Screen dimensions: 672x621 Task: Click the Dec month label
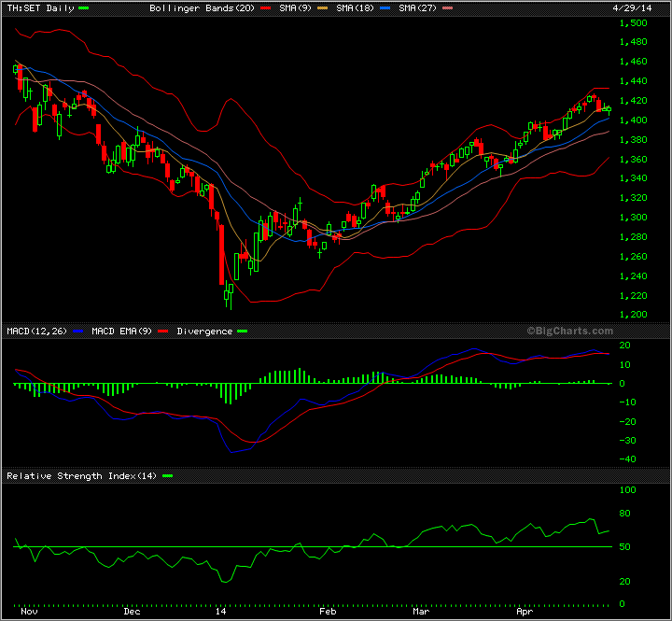tap(132, 612)
